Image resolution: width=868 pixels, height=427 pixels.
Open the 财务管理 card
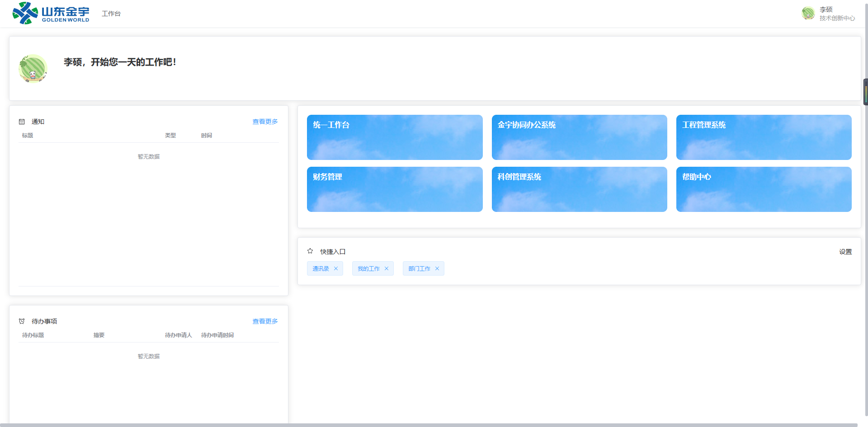[395, 189]
